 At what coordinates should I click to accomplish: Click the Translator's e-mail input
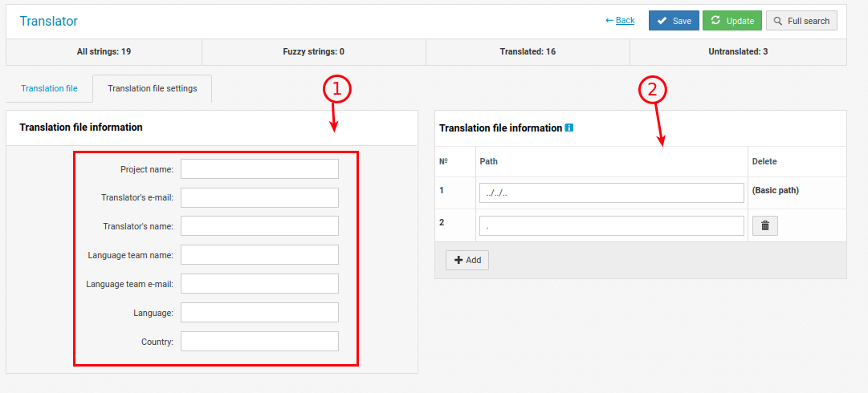pos(259,198)
